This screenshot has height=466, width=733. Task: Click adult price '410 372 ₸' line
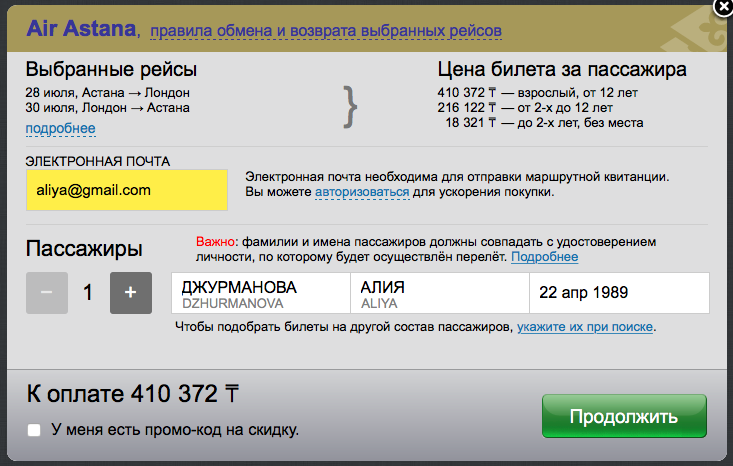(538, 93)
